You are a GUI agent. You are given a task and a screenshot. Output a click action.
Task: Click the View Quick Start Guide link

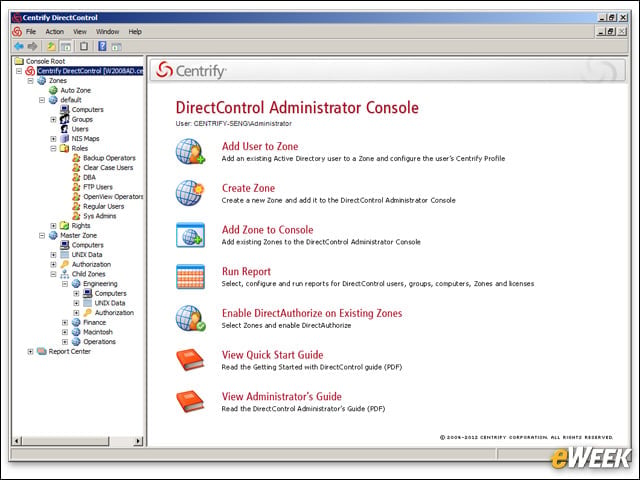pos(272,355)
